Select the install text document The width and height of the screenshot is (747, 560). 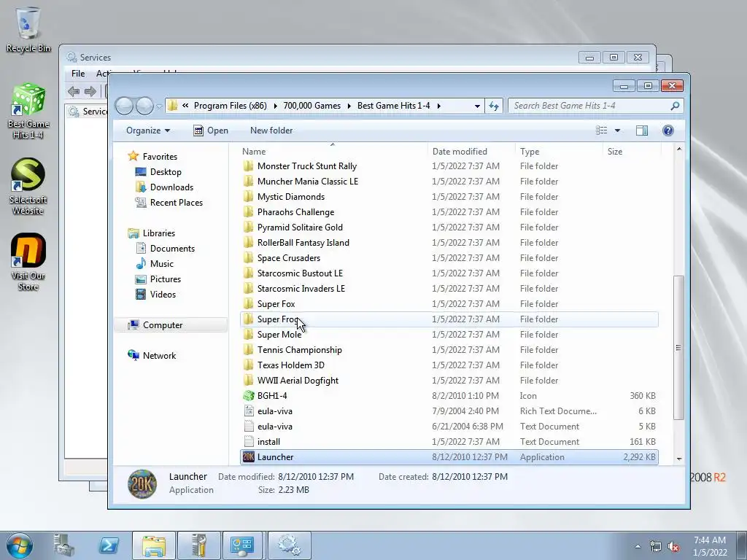(x=449, y=442)
